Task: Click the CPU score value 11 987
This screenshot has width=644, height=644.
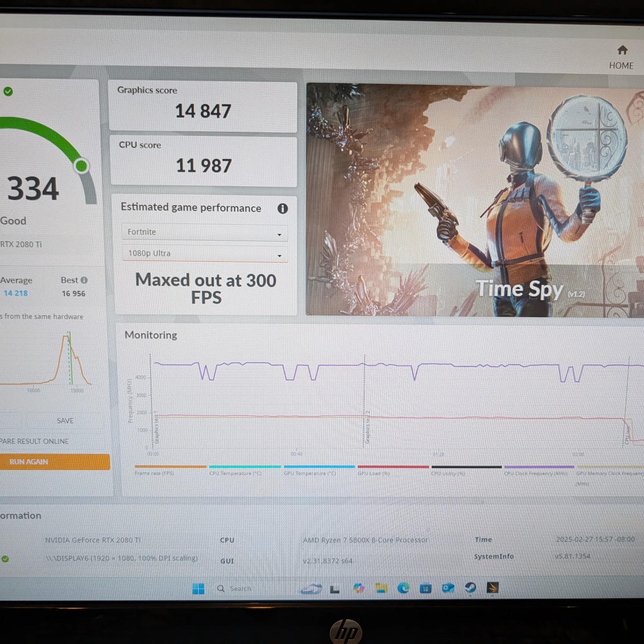Action: [204, 166]
